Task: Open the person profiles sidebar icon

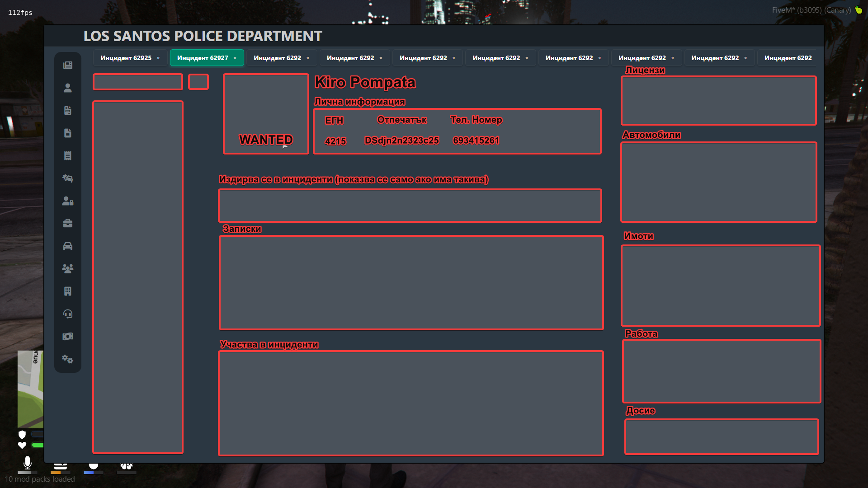Action: pos(68,88)
